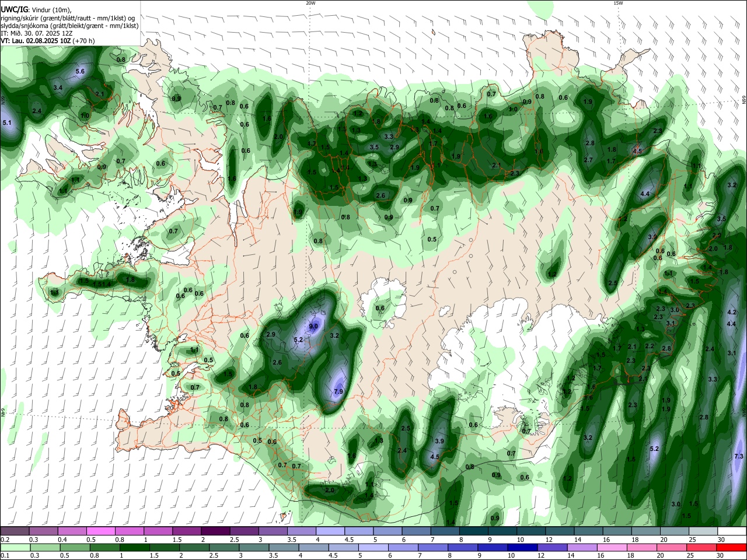Click the 'VT: Lau. 02.08.2025 10Z (+70 h)' line
The width and height of the screenshot is (747, 560).
tap(48, 41)
